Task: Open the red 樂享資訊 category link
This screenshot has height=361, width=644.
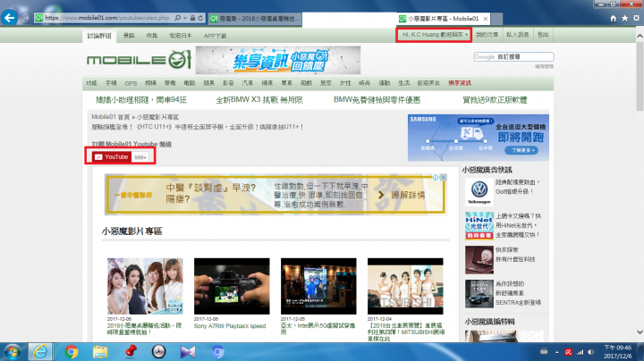Action: click(x=460, y=83)
